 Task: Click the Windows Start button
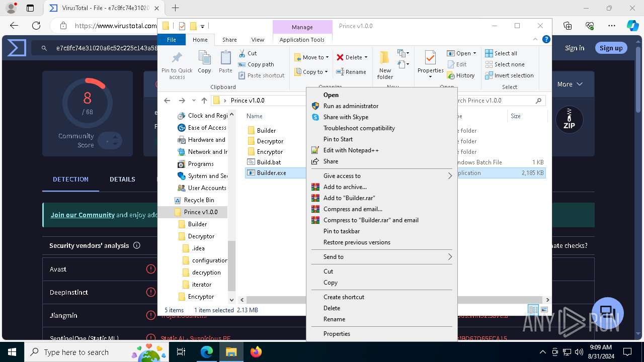(12, 352)
